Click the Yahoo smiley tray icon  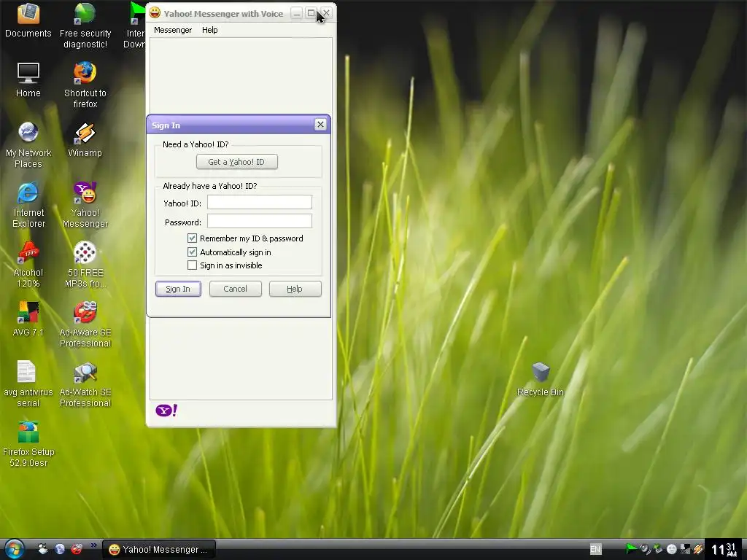672,549
